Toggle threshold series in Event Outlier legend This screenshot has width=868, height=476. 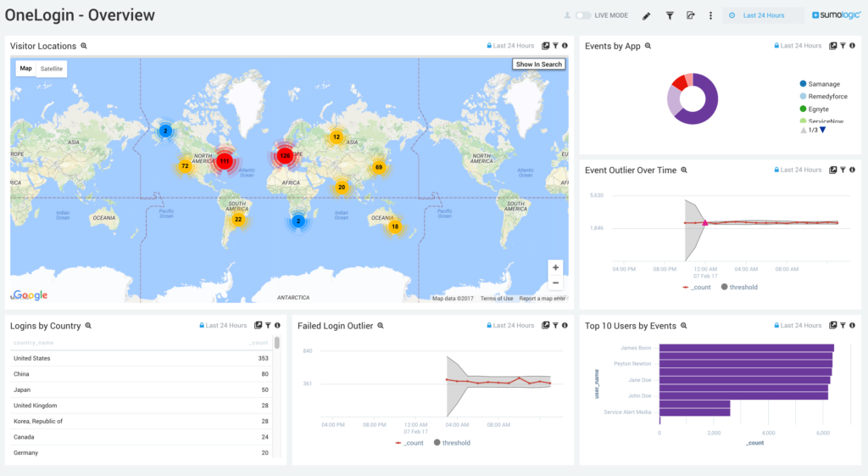coord(739,287)
